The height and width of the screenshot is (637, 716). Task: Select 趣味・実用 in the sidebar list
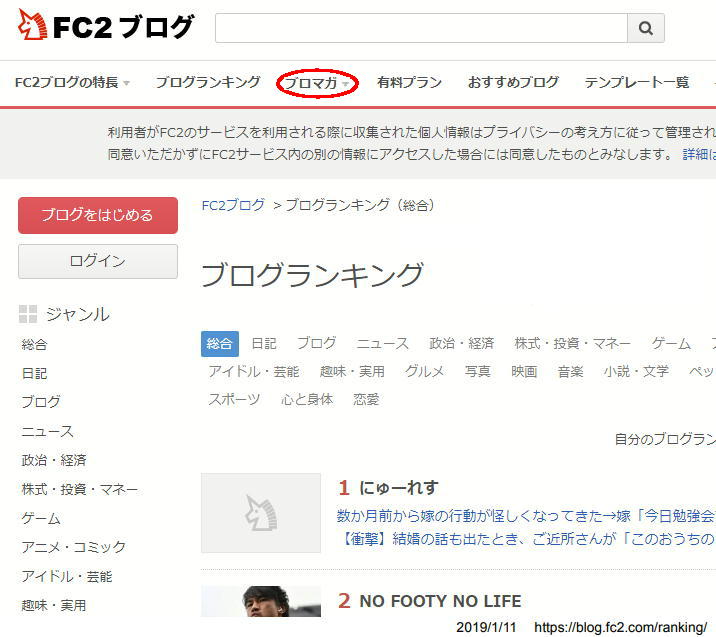tap(54, 605)
